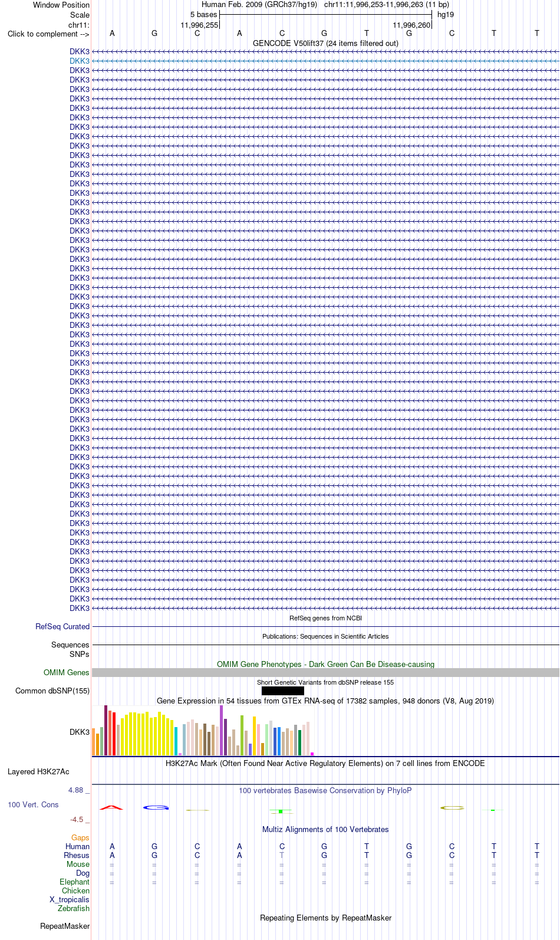This screenshot has height=940, width=560.
Task: Select the Window Position label
Action: [x=61, y=5]
